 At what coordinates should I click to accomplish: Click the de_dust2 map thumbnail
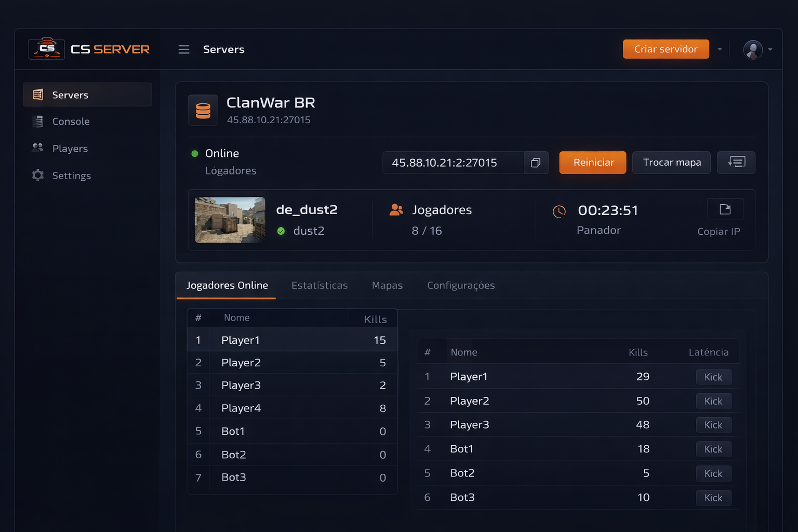pos(230,220)
